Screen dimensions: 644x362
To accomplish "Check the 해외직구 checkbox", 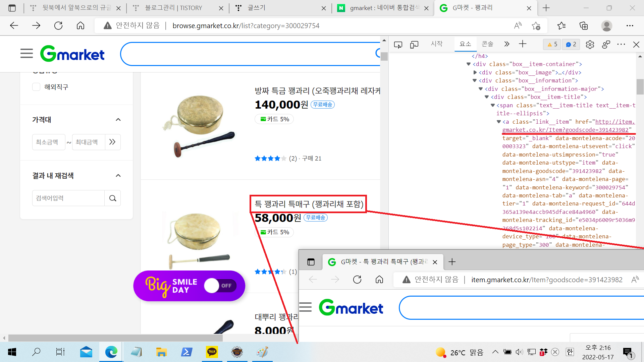I will (36, 87).
